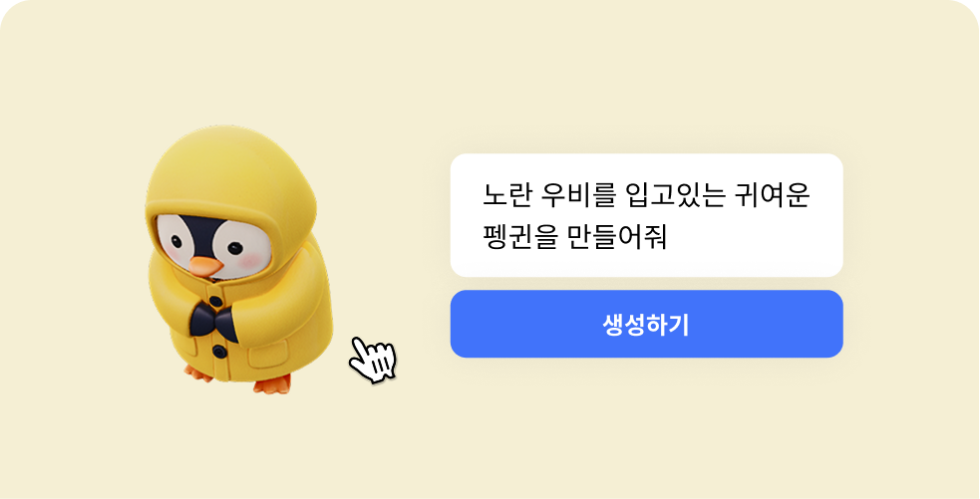Click the penguin's pink cheek blush
Image resolution: width=980 pixels, height=499 pixels.
tap(250, 262)
